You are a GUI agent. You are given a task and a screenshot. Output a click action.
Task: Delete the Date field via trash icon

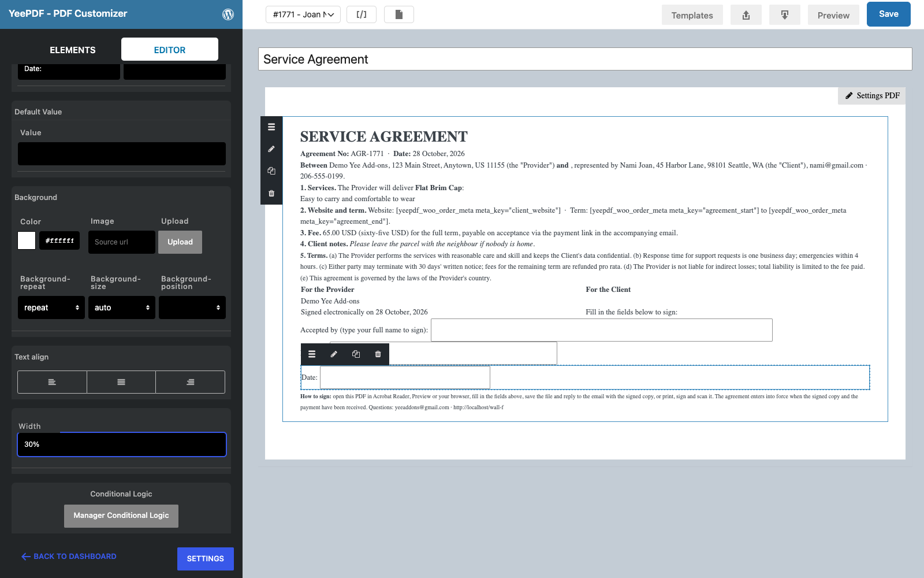pyautogui.click(x=378, y=354)
